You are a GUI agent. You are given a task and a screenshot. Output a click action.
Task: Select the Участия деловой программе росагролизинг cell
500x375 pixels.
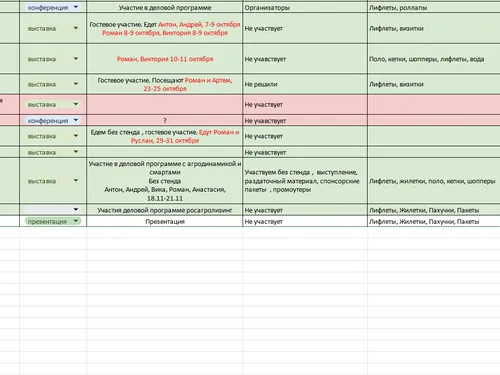click(x=165, y=210)
